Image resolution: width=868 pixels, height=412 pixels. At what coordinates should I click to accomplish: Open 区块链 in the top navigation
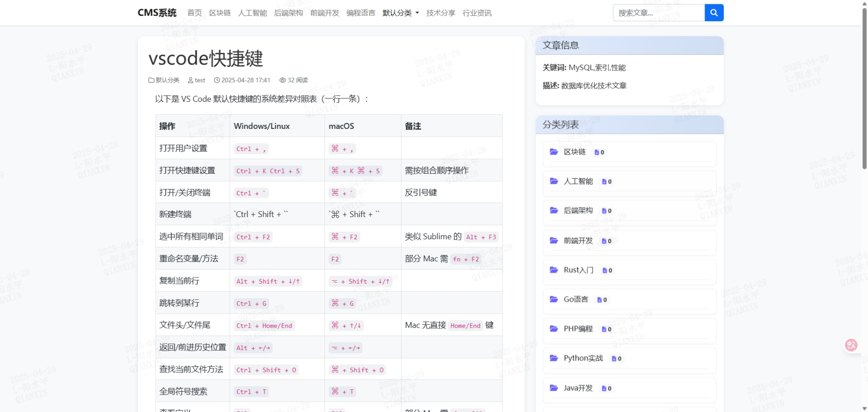coord(220,13)
